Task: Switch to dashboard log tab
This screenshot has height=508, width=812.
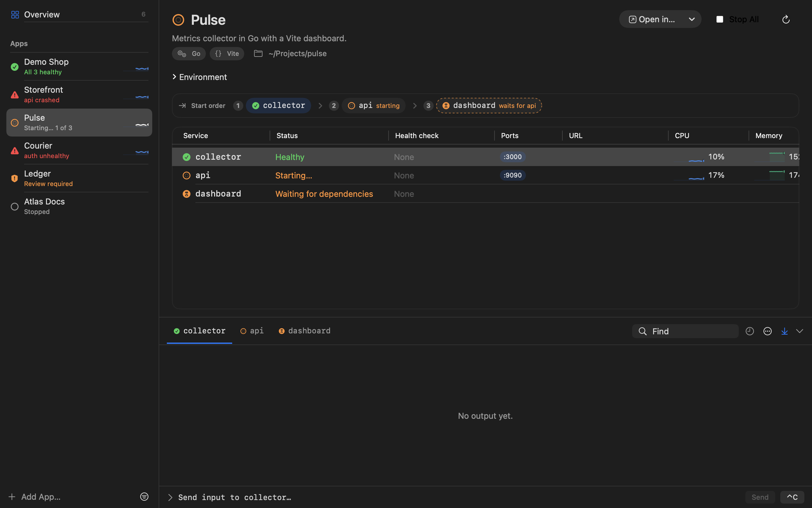Action: 304,331
